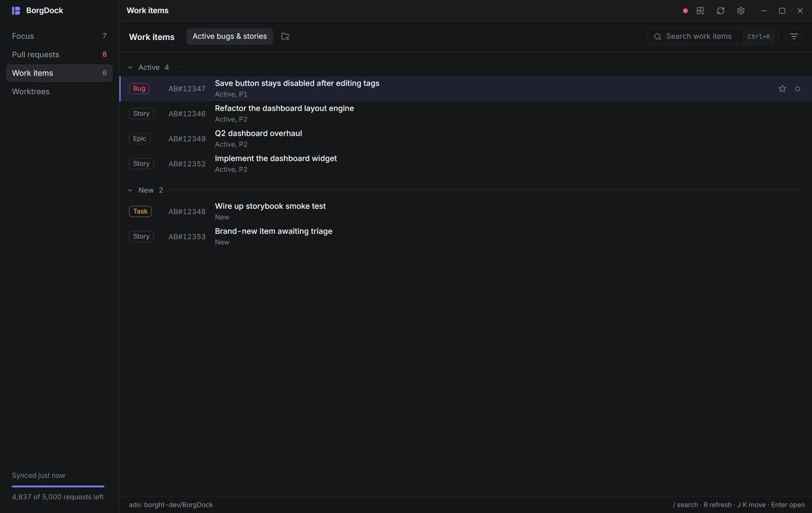Go to Pull requests
The height and width of the screenshot is (513, 812).
[x=59, y=55]
